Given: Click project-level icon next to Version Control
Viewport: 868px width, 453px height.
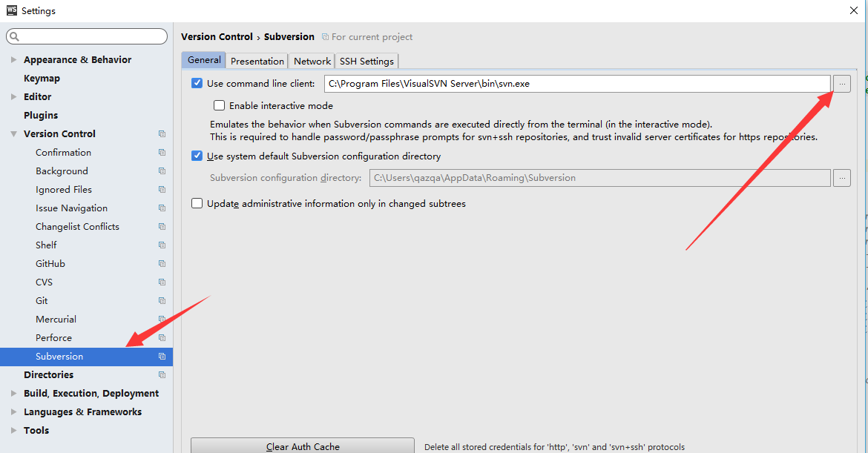Looking at the screenshot, I should 162,134.
